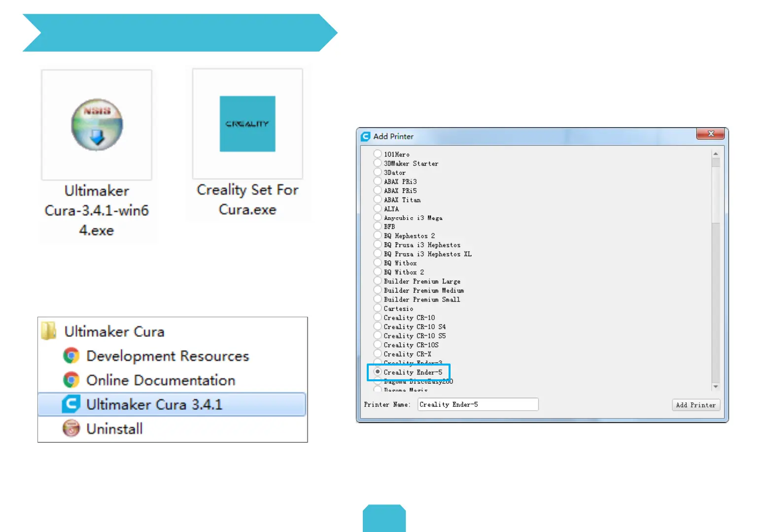The height and width of the screenshot is (532, 768).
Task: Launch Ultimaker Cura 3.4.1 from the menu
Action: [172, 404]
